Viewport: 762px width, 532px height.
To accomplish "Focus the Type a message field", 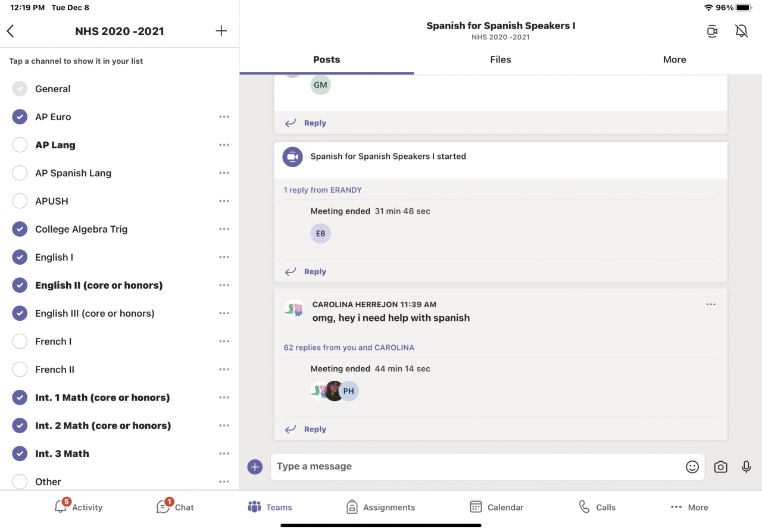I will coord(476,467).
